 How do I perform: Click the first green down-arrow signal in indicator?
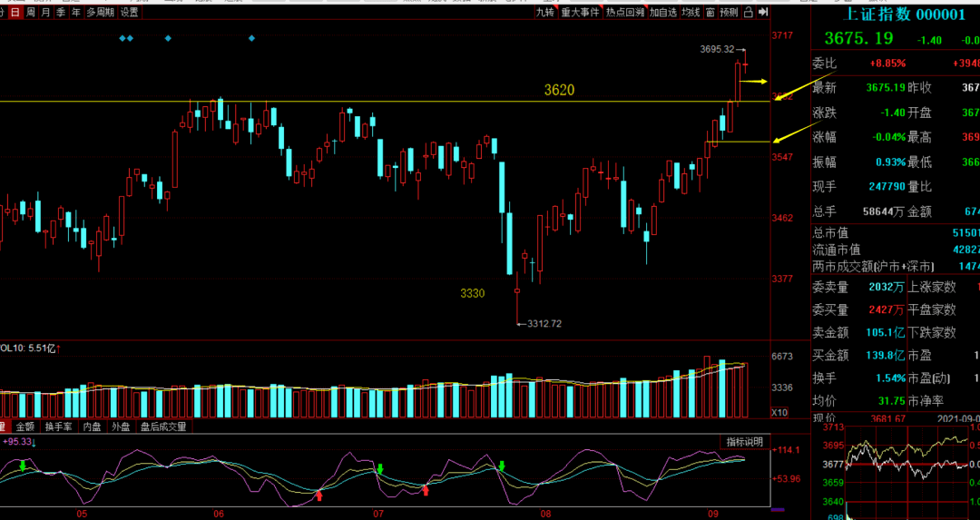coord(23,466)
